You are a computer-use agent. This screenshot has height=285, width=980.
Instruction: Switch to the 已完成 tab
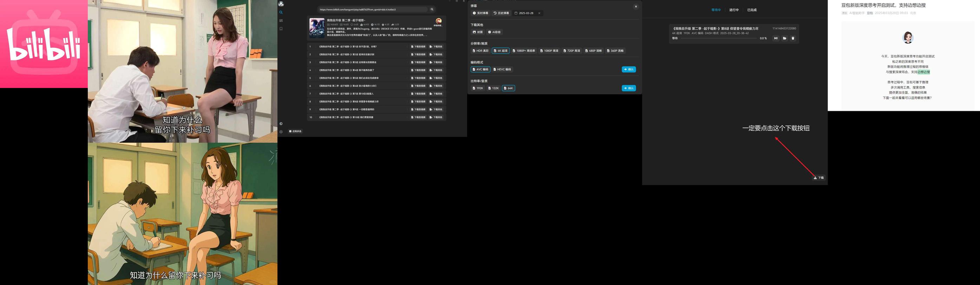(x=752, y=10)
